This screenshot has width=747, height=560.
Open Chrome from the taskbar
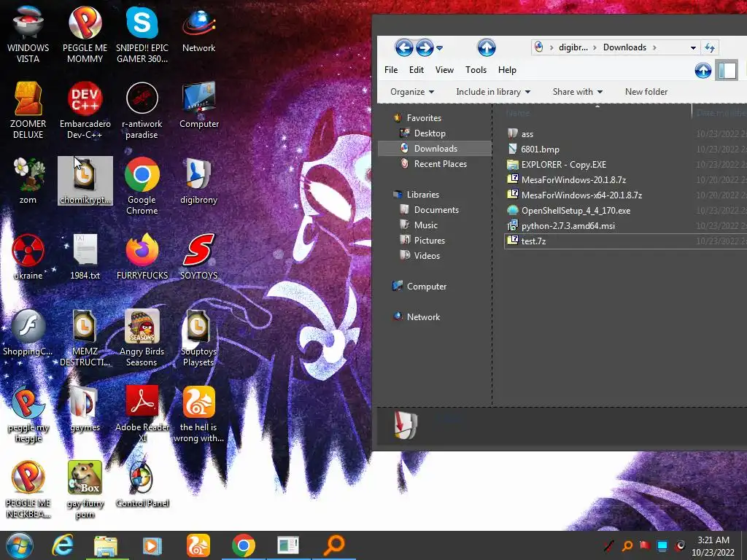pyautogui.click(x=244, y=545)
